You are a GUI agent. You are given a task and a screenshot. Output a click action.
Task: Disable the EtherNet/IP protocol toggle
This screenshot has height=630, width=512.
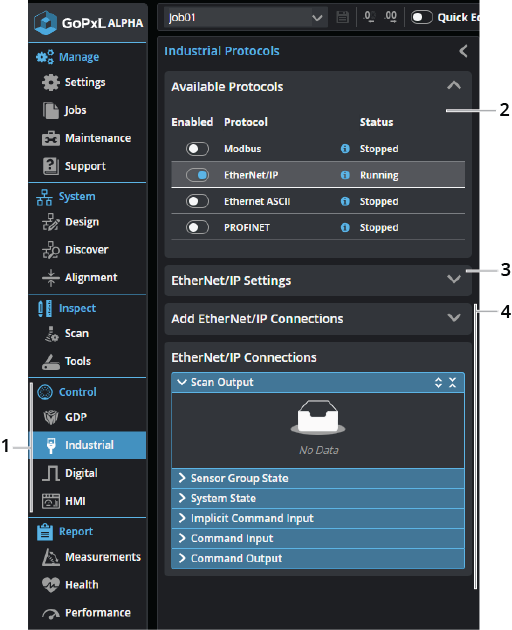coord(197,175)
